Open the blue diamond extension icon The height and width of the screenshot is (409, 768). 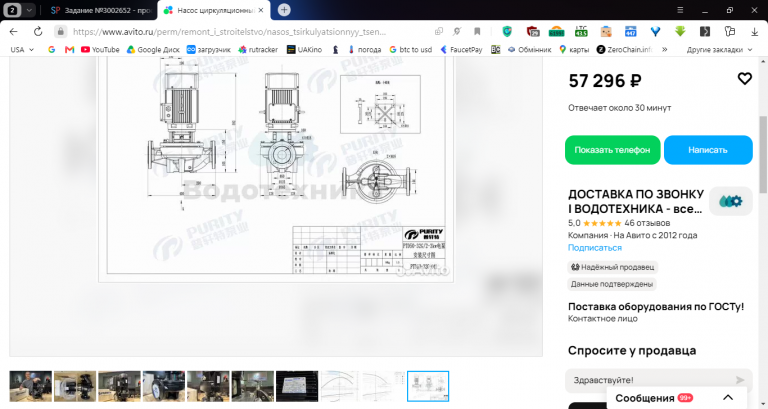pyautogui.click(x=655, y=32)
